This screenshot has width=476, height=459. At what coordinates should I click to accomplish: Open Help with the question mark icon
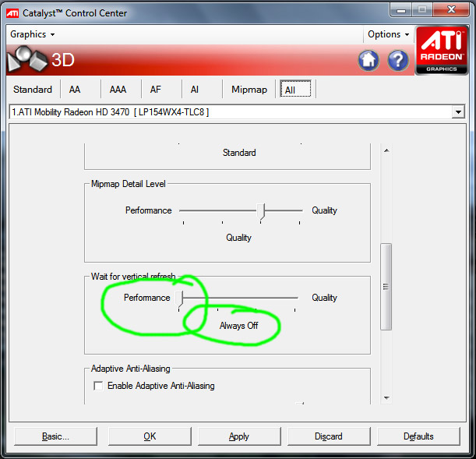coord(398,60)
